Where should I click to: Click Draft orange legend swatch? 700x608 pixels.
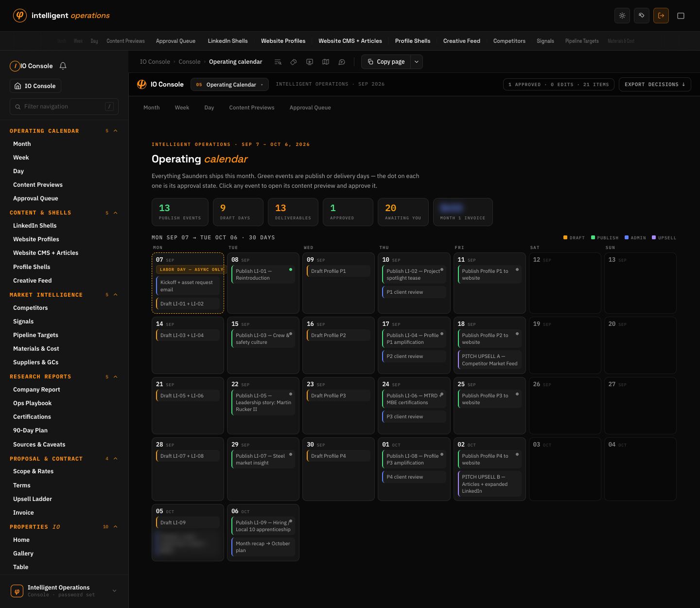point(565,237)
